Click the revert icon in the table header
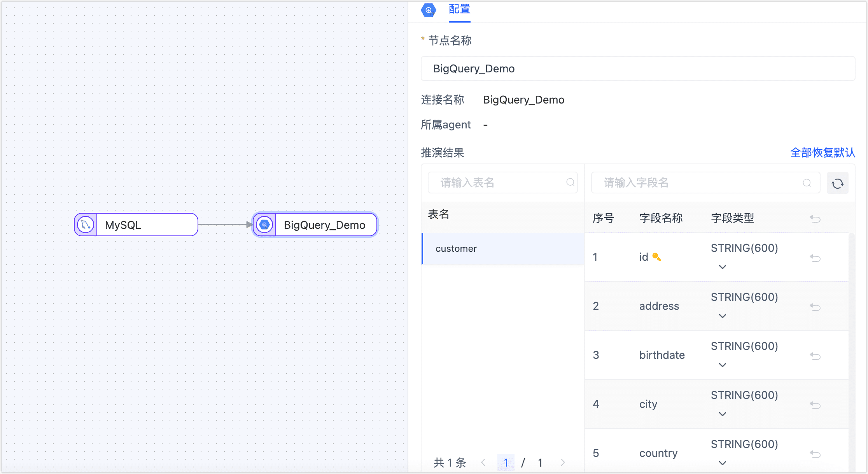 click(815, 218)
